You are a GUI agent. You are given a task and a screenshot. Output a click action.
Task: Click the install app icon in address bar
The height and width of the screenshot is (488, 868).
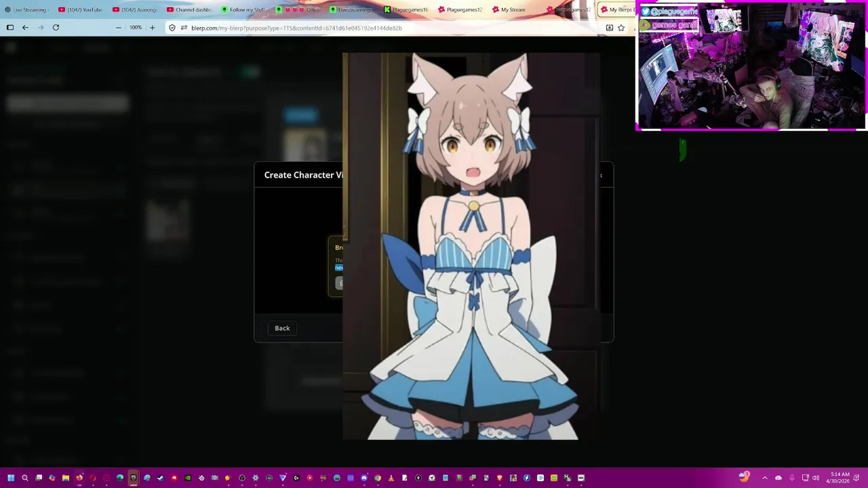click(x=609, y=28)
